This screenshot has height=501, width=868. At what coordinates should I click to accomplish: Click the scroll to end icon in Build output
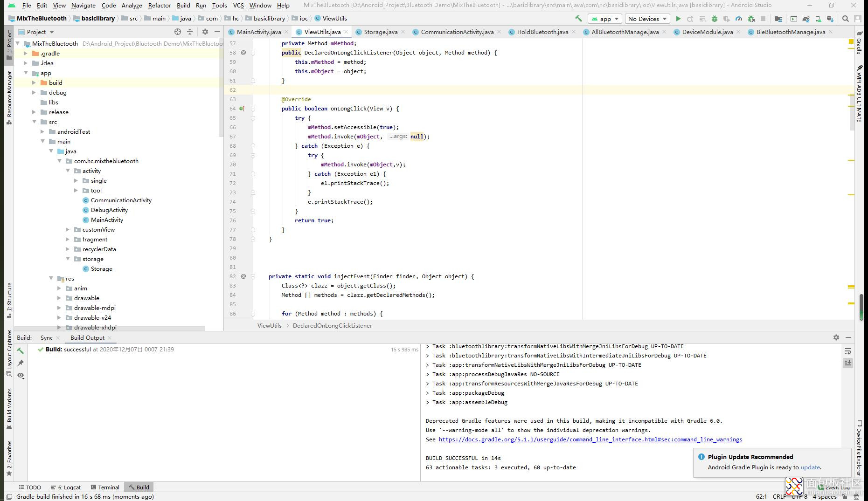848,363
